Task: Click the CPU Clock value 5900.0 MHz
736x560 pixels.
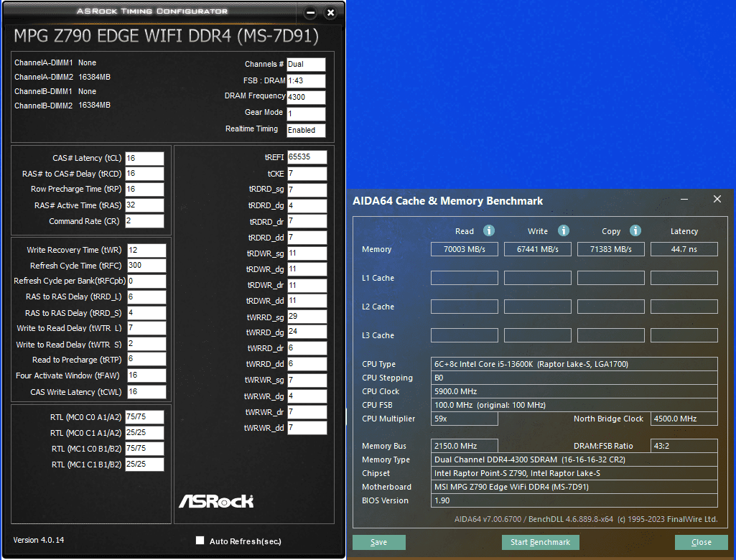Action: pyautogui.click(x=574, y=391)
